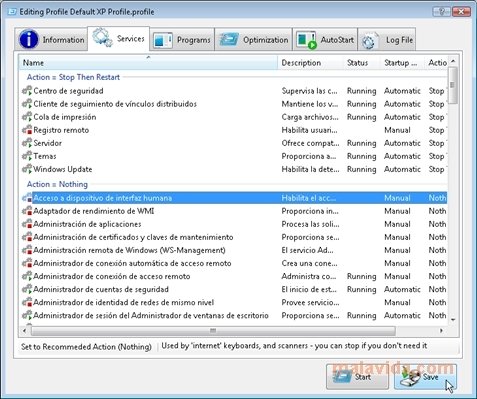Click the Administrador de conexión de acceso remoto icon
The width and height of the screenshot is (477, 399).
(27, 276)
